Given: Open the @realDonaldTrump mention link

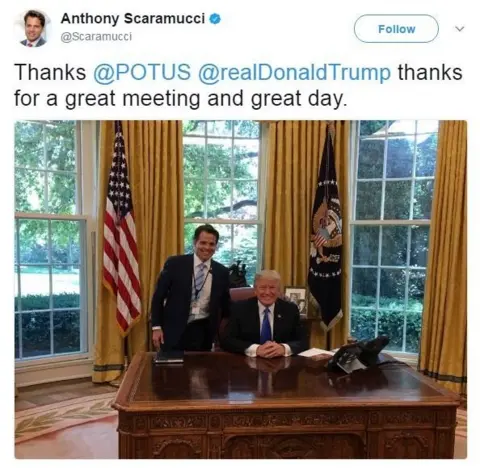Looking at the screenshot, I should (295, 72).
